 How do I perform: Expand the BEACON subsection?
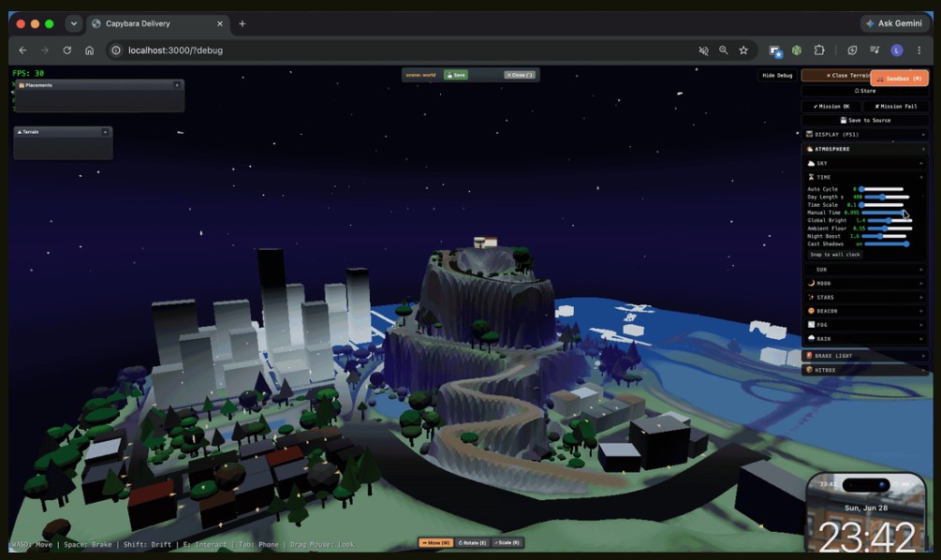[865, 311]
